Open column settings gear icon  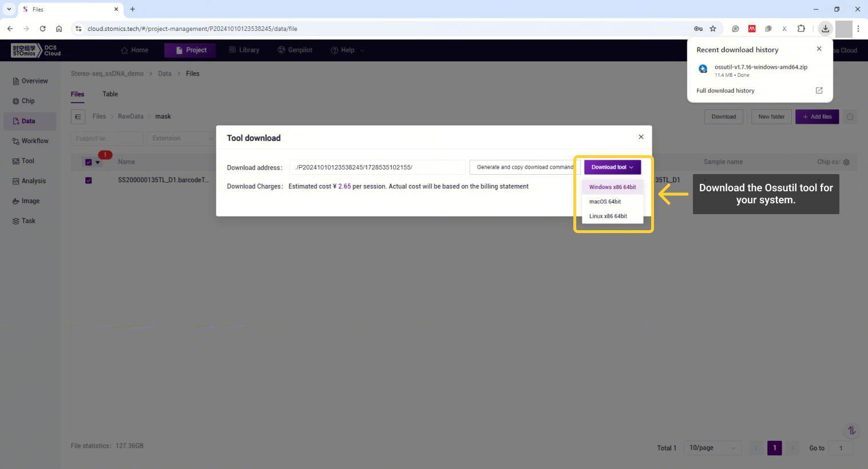pos(846,162)
